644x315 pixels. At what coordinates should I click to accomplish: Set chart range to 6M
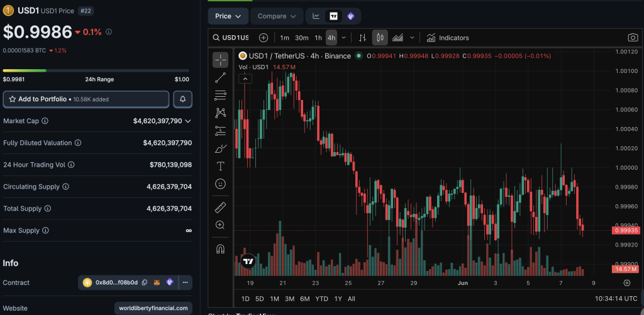click(x=305, y=299)
